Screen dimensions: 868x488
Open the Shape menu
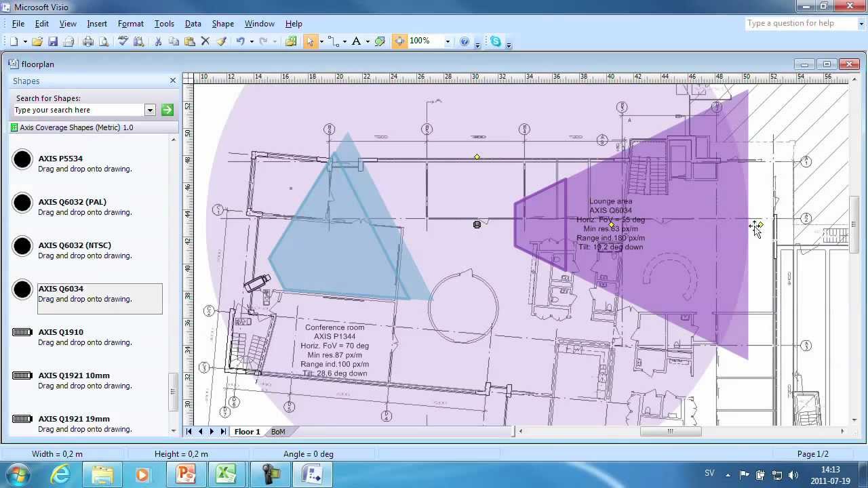pyautogui.click(x=222, y=24)
